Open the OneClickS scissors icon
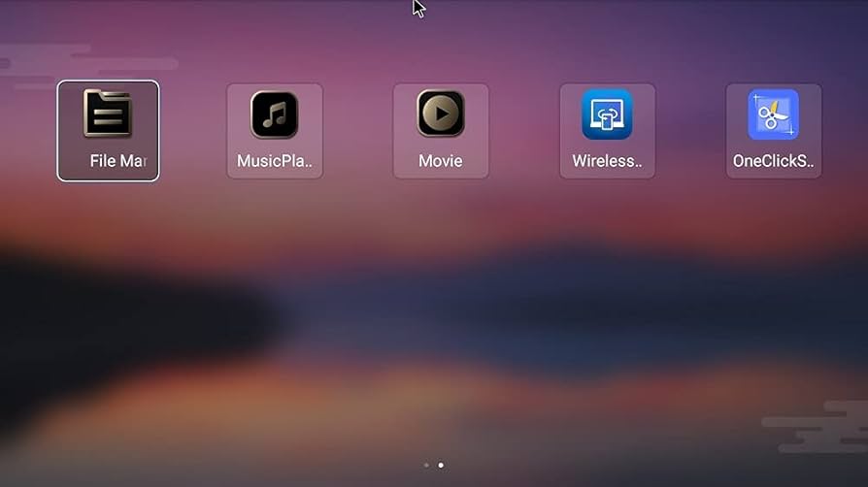 pos(774,114)
